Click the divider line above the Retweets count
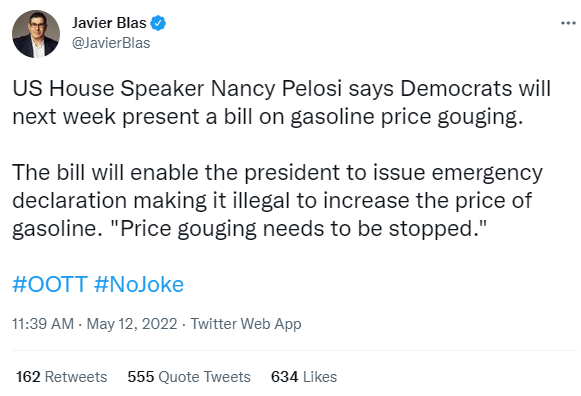 [x=295, y=350]
